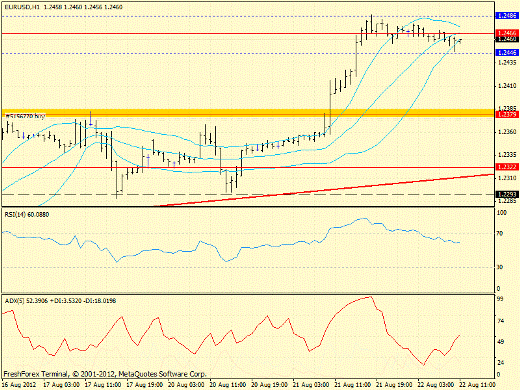Image resolution: width=520 pixels, height=390 pixels.
Task: Click the ADX scale value 99
Action: pyautogui.click(x=500, y=298)
